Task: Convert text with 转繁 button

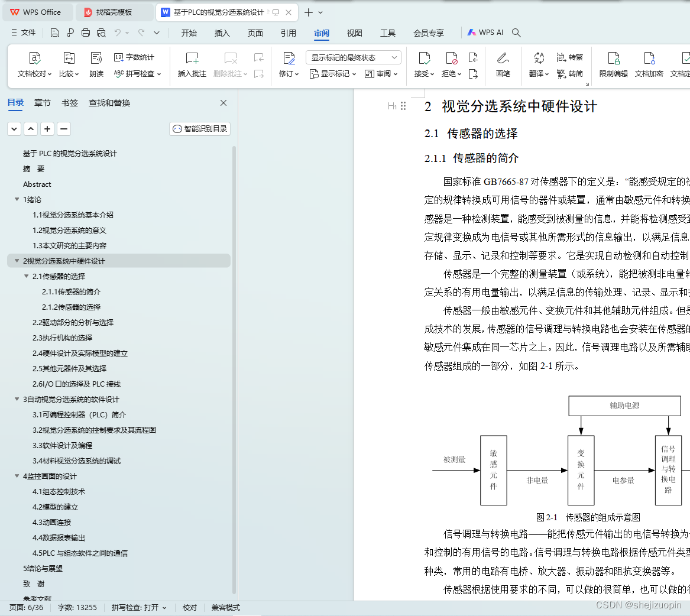Action: pos(569,57)
